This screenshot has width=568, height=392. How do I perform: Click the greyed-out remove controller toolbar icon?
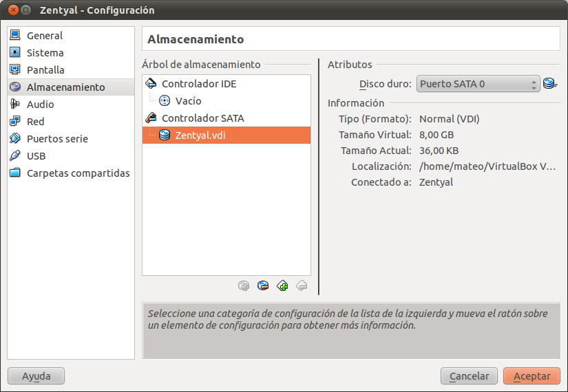(x=302, y=286)
